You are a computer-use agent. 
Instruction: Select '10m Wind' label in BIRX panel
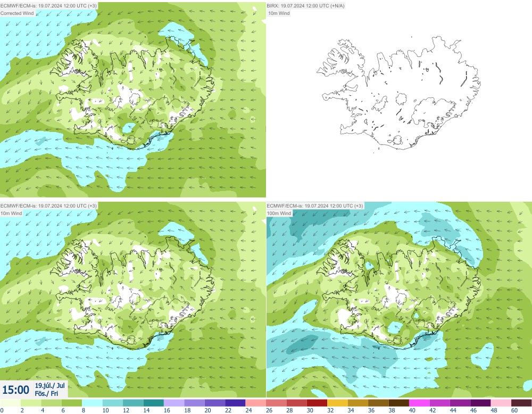[x=279, y=13]
